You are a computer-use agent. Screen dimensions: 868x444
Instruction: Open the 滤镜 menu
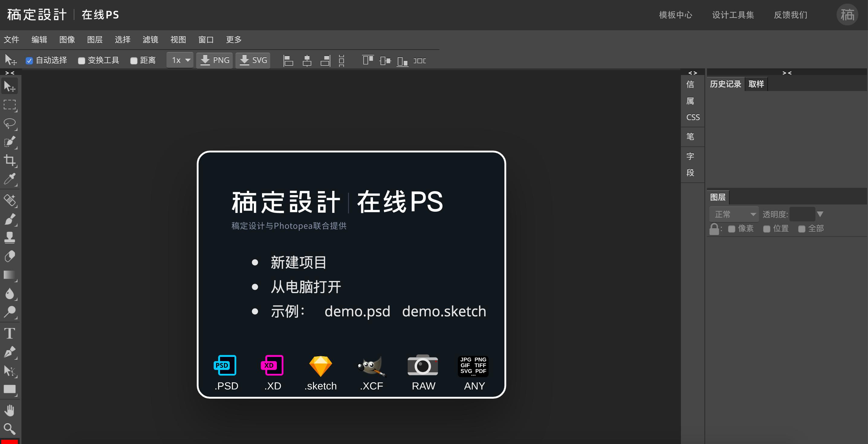150,39
